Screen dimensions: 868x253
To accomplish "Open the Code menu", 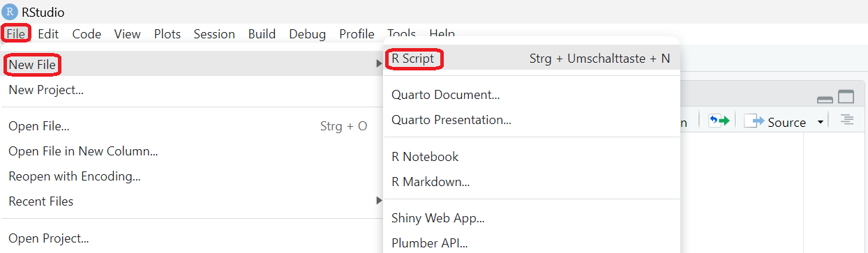I will [x=87, y=33].
